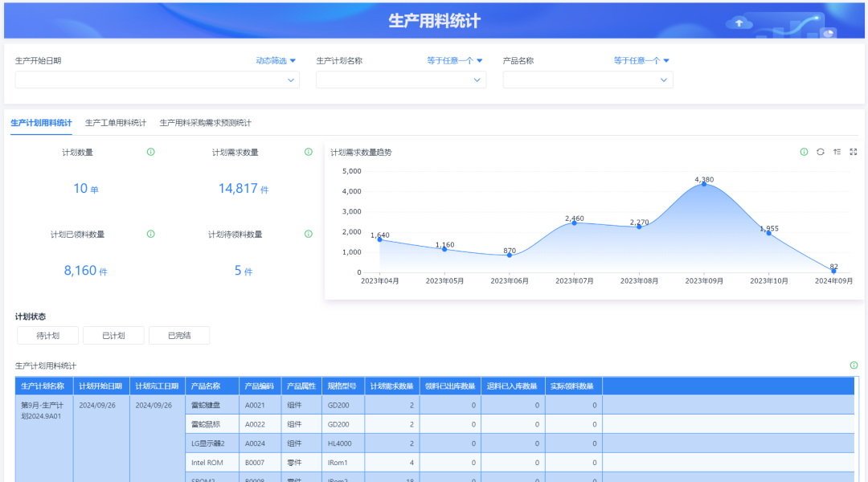Switch to 生产用料采购需求预测统计 tab
The width and height of the screenshot is (868, 482).
[205, 123]
